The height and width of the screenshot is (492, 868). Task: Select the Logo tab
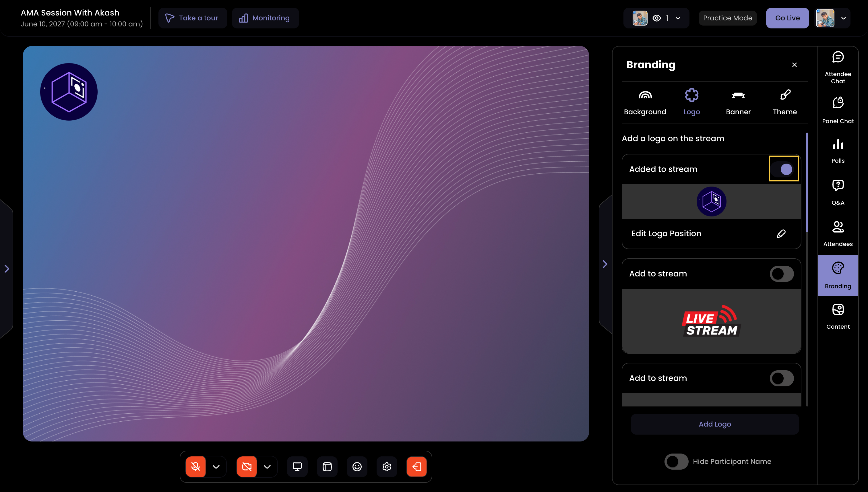[x=692, y=102]
